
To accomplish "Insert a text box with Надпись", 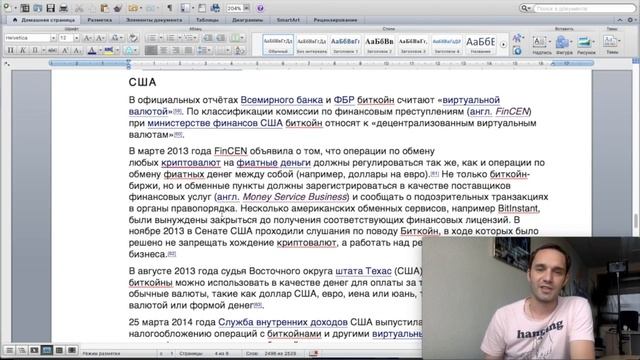I will pyautogui.click(x=541, y=44).
